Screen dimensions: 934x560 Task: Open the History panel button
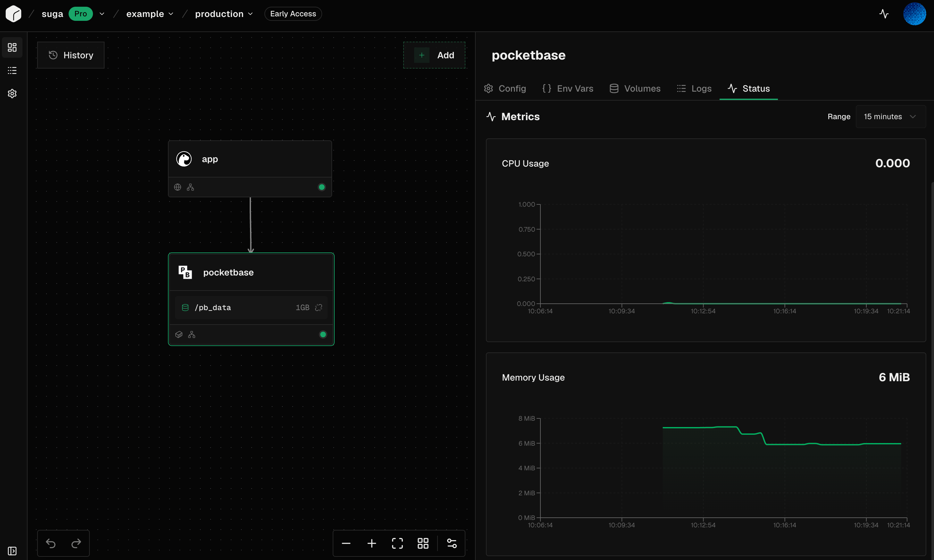(71, 55)
